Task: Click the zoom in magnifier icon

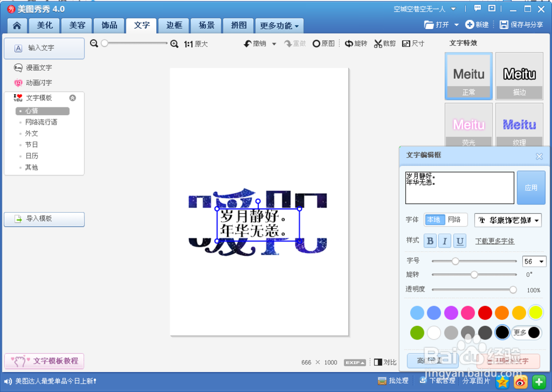Action: click(174, 44)
